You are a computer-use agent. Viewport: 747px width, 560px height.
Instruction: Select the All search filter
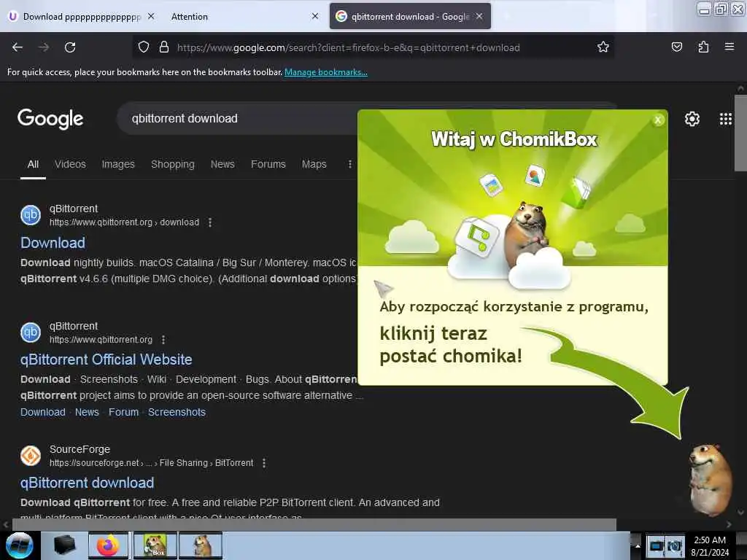pyautogui.click(x=33, y=164)
